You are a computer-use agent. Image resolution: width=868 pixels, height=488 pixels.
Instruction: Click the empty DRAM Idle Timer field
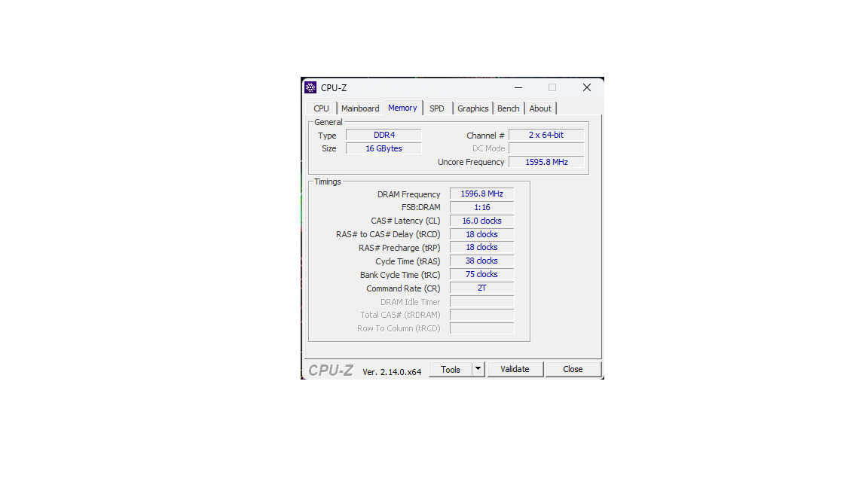pos(482,301)
